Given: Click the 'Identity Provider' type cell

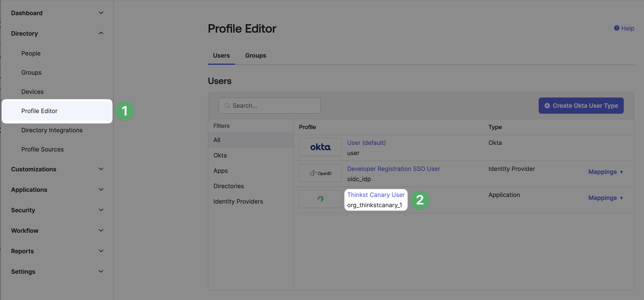Looking at the screenshot, I should [x=512, y=169].
